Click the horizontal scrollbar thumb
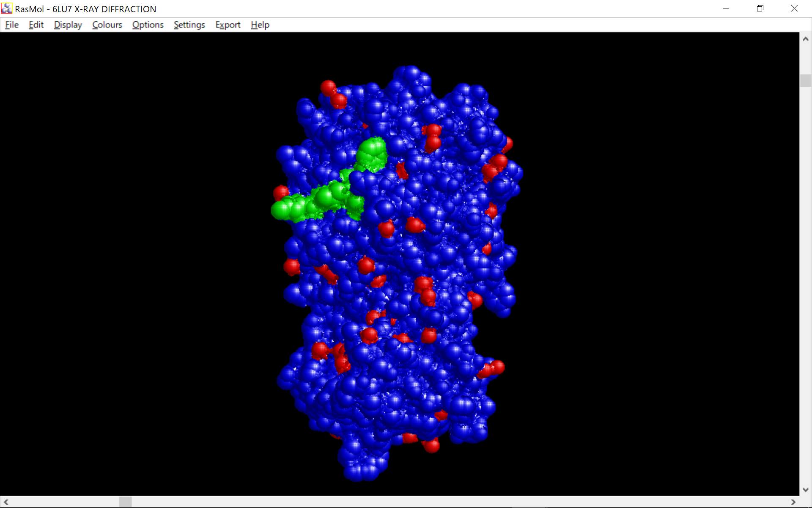Viewport: 812px width, 508px height. 125,502
